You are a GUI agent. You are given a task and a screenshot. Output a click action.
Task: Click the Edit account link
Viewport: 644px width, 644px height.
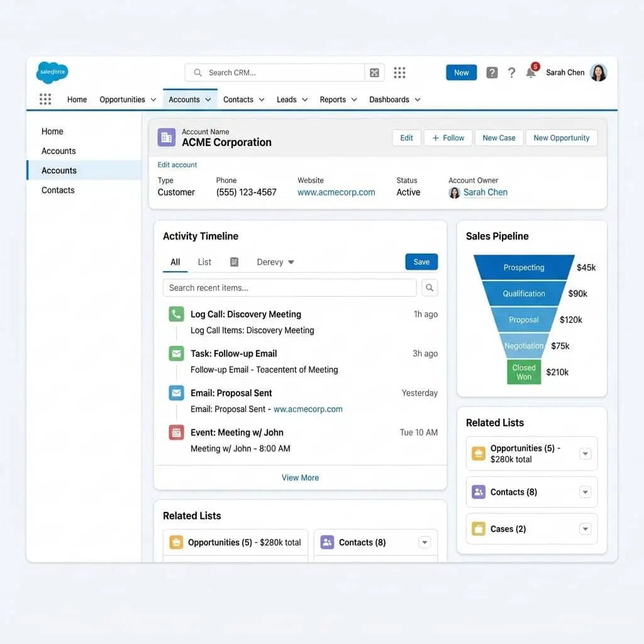click(177, 165)
